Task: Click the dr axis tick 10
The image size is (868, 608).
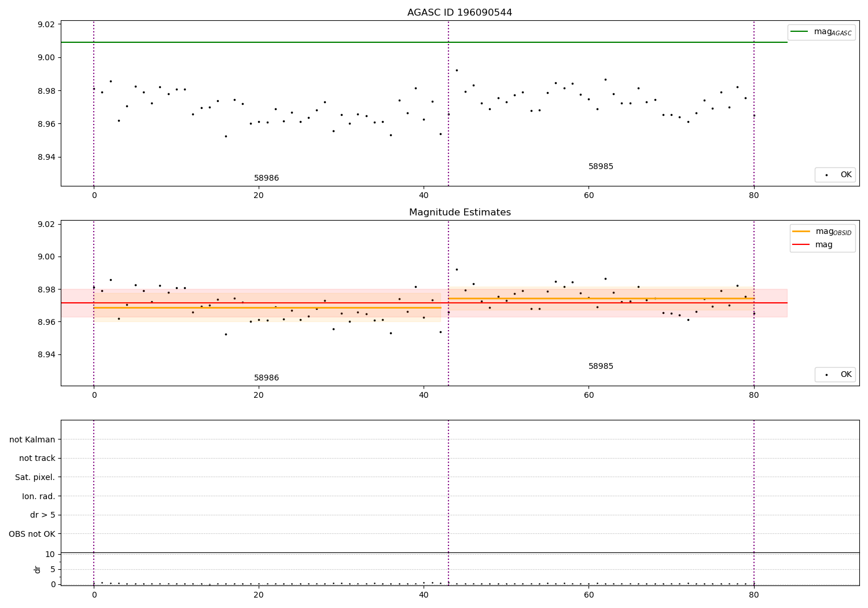Action: coord(50,554)
